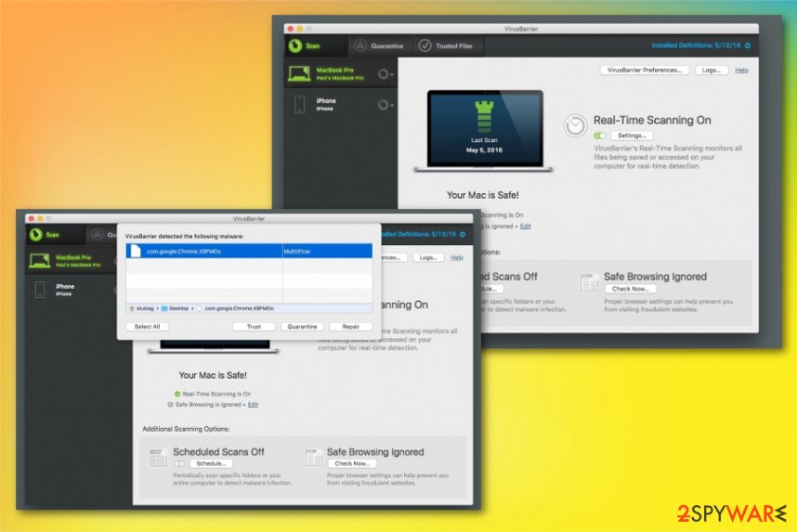
Task: Click green Real-Time Scanning is On status icon, front window
Action: click(177, 394)
